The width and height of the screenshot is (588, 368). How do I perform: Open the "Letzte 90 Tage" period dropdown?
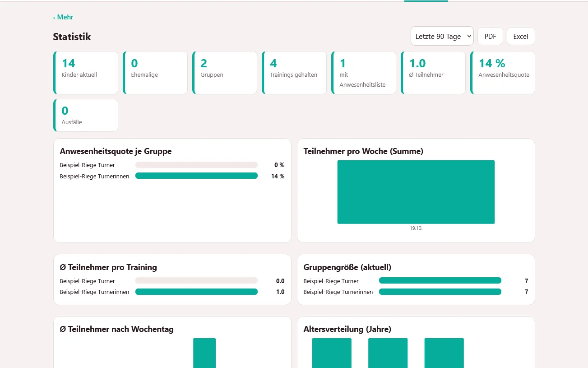(x=442, y=36)
